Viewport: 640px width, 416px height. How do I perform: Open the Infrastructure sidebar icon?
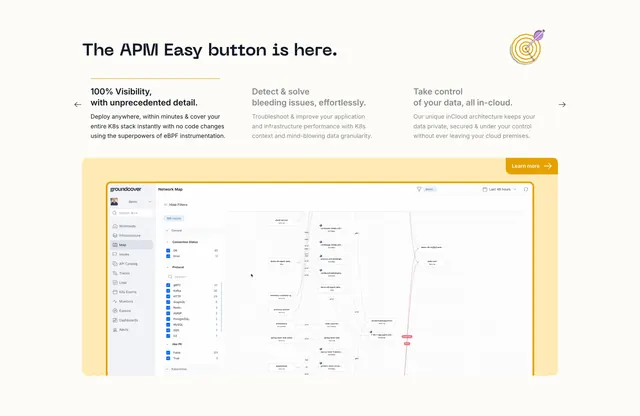tap(115, 236)
